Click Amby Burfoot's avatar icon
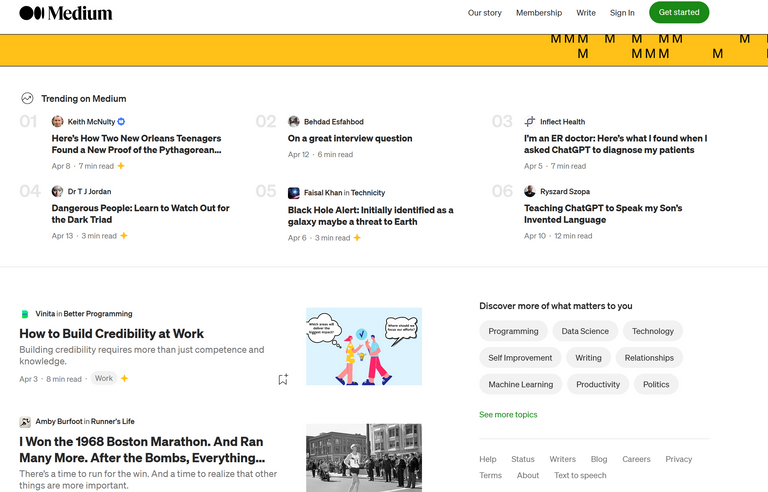Screen dimensions: 768x492 [x=24, y=421]
